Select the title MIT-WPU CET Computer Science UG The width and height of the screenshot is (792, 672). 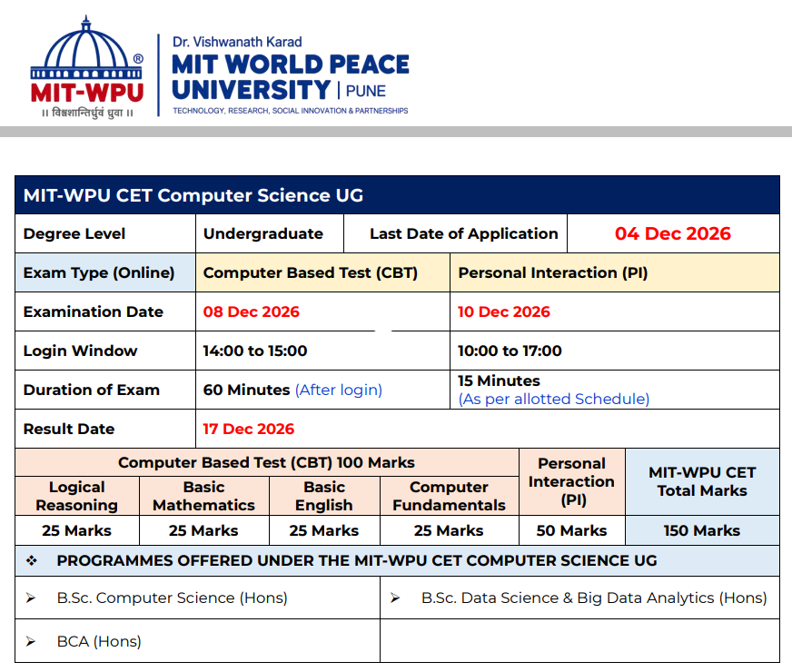193,195
